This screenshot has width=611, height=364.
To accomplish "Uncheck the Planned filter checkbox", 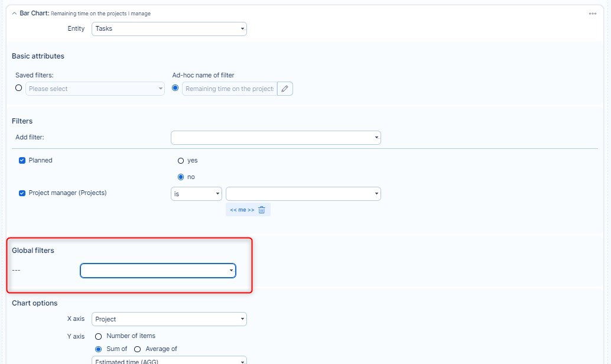I will tap(22, 160).
